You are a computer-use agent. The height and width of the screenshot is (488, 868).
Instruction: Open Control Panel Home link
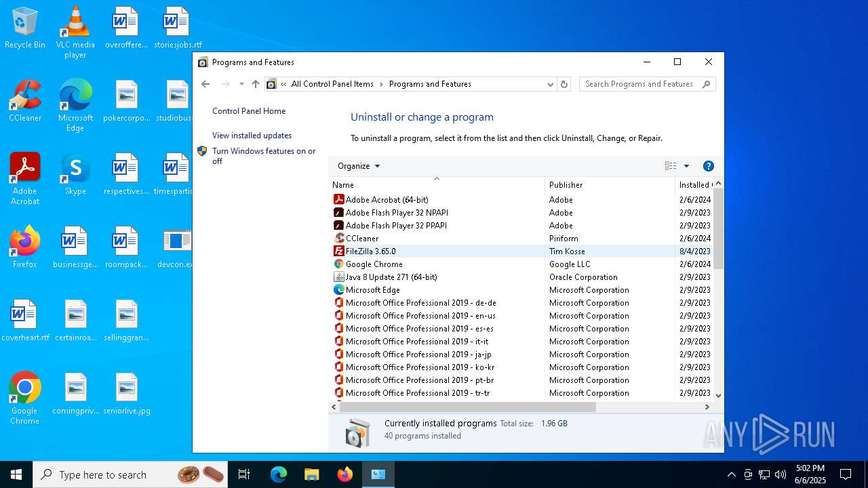pyautogui.click(x=249, y=111)
